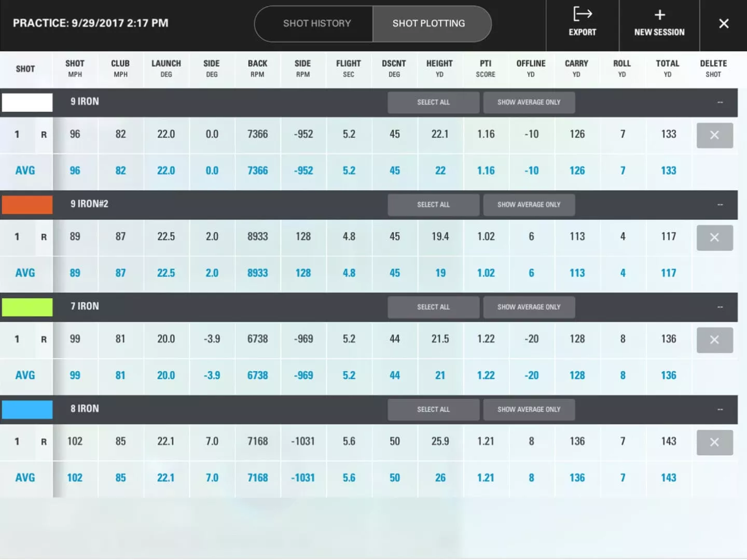Start a New Session with plus icon

point(659,23)
